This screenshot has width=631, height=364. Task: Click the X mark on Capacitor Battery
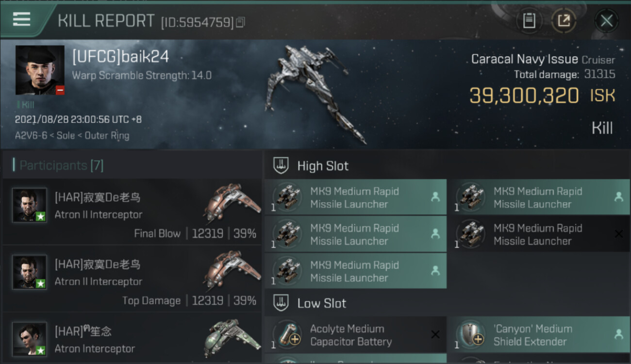tap(435, 334)
